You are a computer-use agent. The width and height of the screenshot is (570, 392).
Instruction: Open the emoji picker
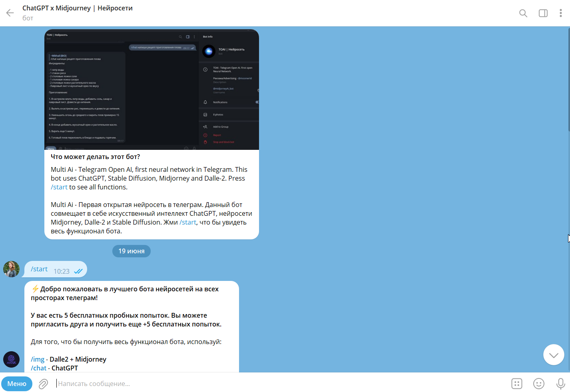coord(539,384)
